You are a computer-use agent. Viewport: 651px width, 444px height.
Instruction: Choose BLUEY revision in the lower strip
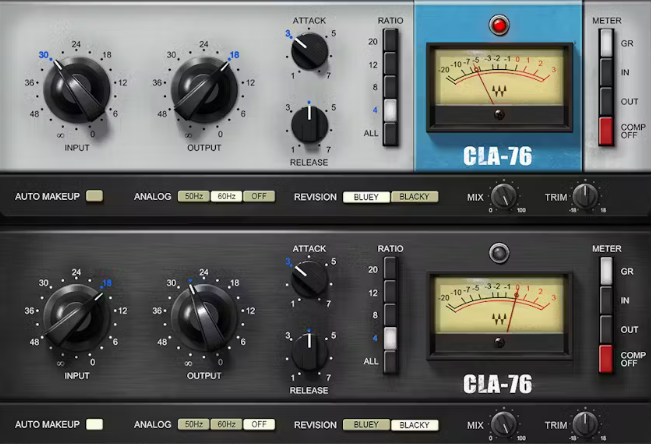[x=366, y=425]
